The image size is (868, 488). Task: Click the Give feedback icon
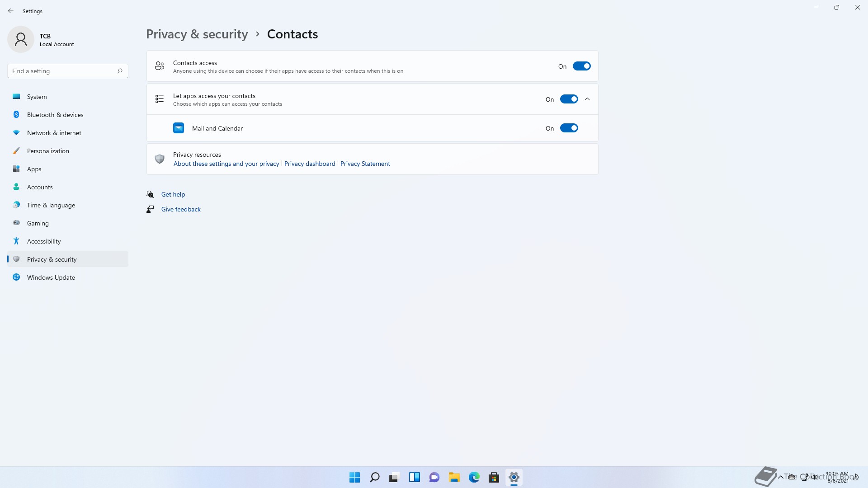150,209
